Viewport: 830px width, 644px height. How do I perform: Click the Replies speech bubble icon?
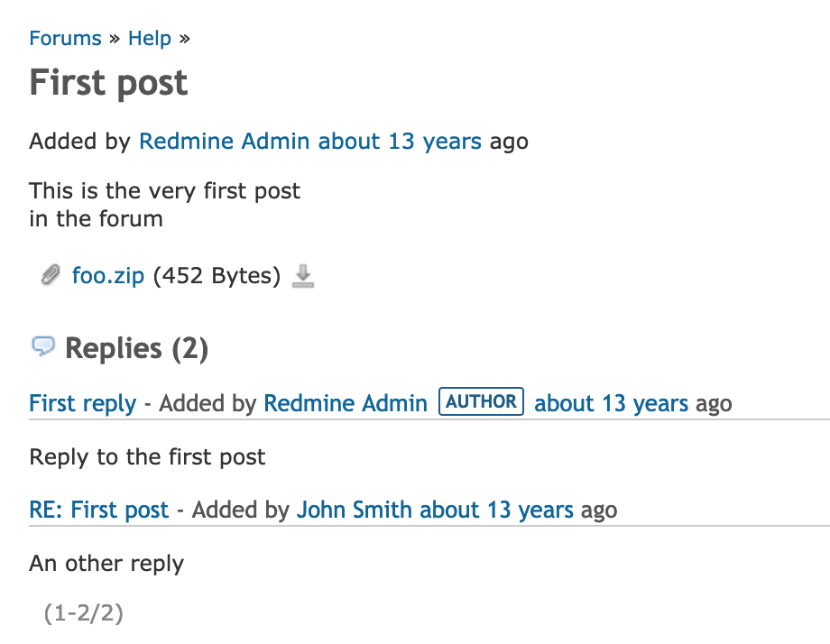click(43, 346)
